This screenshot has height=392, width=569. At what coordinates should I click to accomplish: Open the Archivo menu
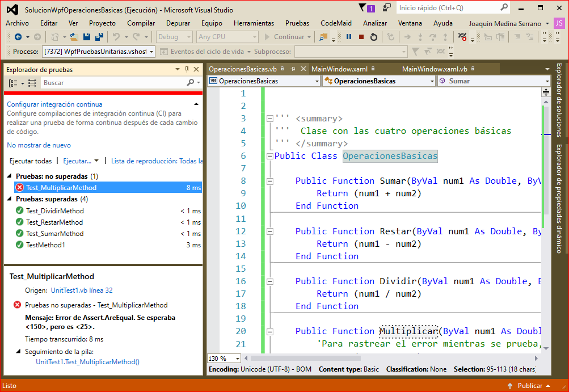18,23
